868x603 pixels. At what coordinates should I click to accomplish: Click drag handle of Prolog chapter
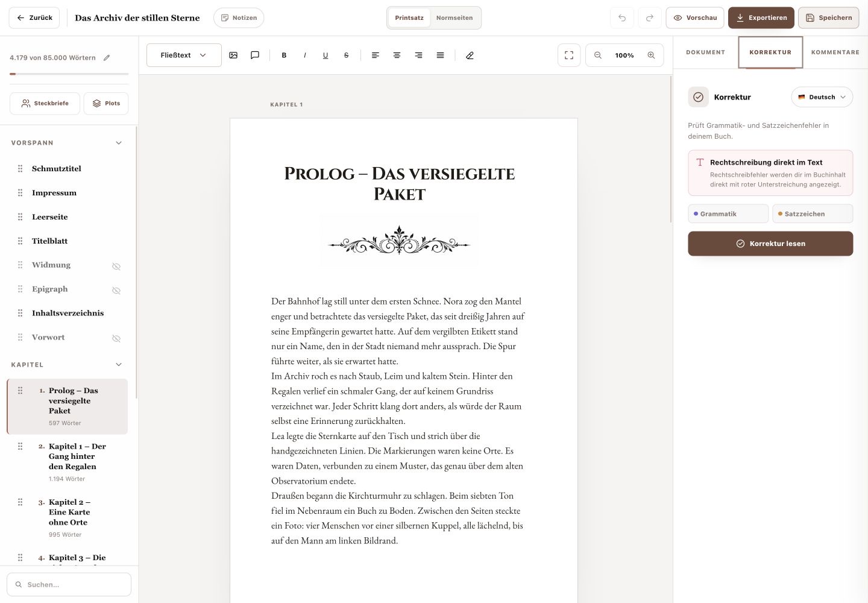click(20, 391)
